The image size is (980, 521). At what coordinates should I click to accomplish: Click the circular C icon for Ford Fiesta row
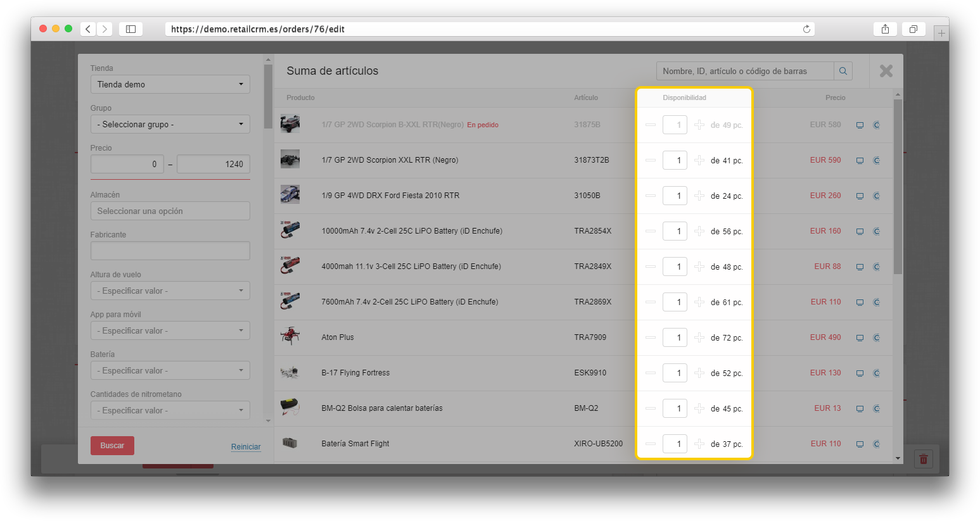point(877,196)
